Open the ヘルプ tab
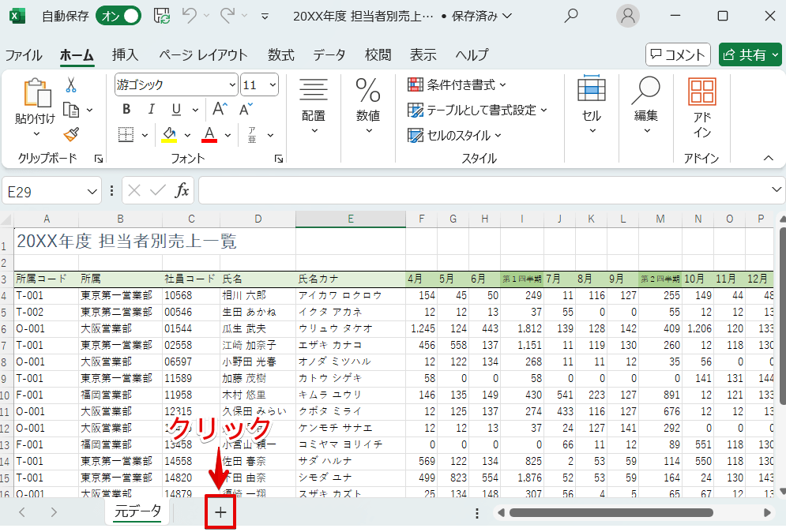Image resolution: width=786 pixels, height=532 pixels. [x=471, y=54]
